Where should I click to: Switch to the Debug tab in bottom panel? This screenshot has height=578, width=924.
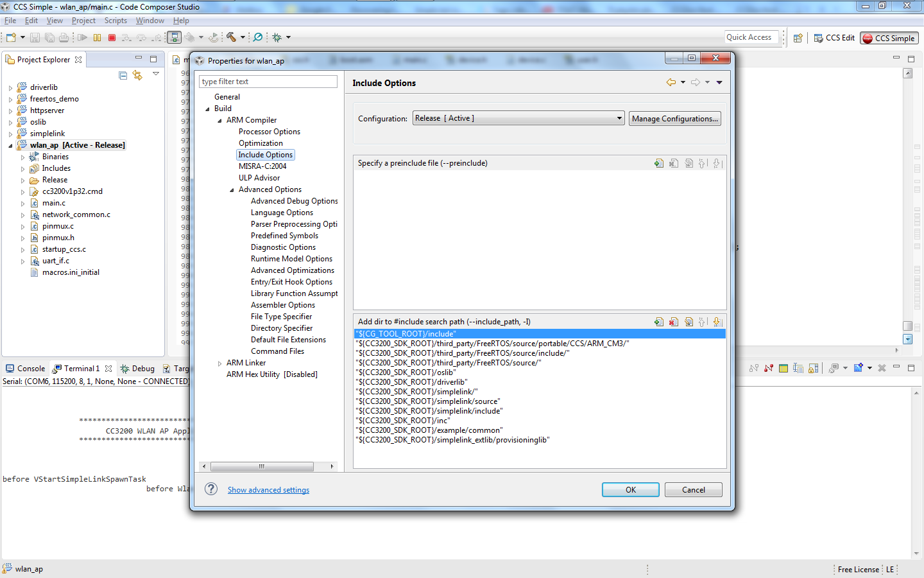click(x=137, y=369)
